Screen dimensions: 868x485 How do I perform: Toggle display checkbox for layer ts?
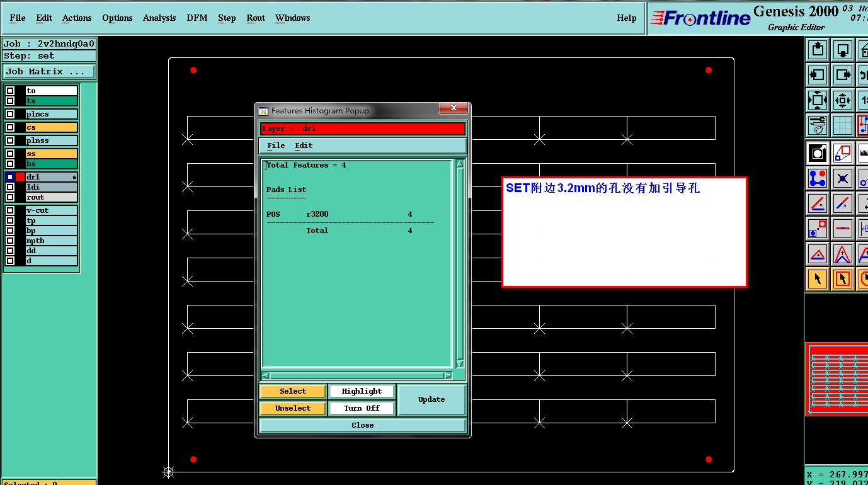[x=10, y=101]
